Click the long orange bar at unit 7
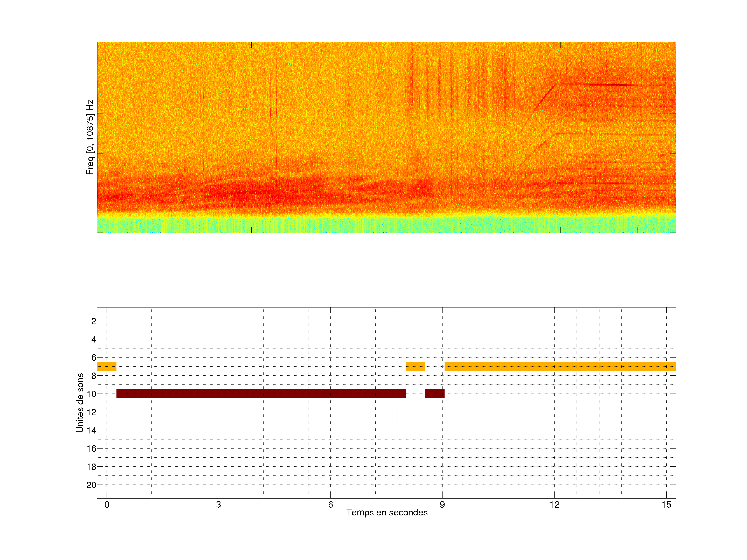This screenshot has height=560, width=747. click(x=560, y=366)
